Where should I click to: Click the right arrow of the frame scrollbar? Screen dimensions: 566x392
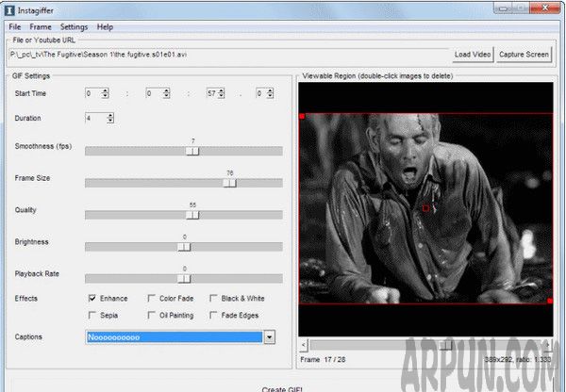coord(549,346)
